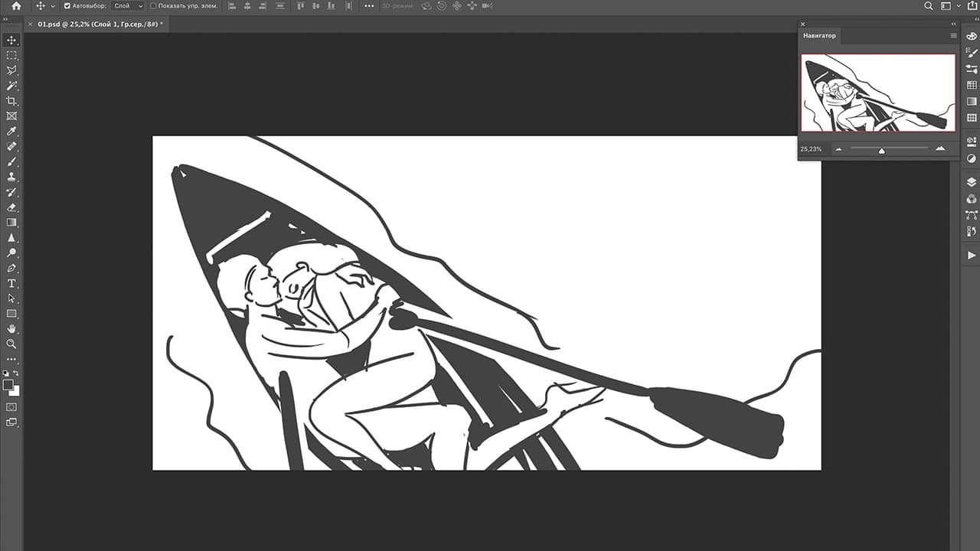Screen dimensions: 980x551
Task: Select the Magic Wand tool
Action: coord(11,86)
